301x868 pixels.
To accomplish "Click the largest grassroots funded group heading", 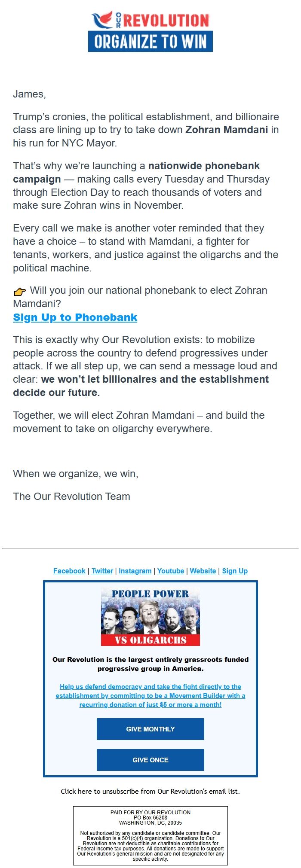I will (150, 664).
